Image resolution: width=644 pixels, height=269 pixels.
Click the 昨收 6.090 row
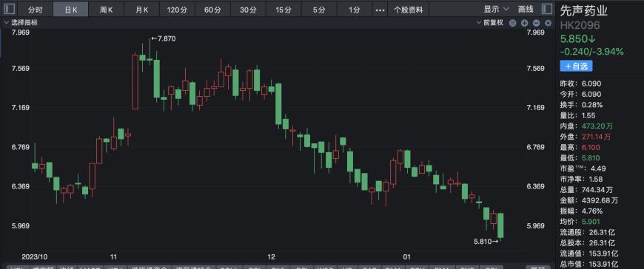(581, 84)
